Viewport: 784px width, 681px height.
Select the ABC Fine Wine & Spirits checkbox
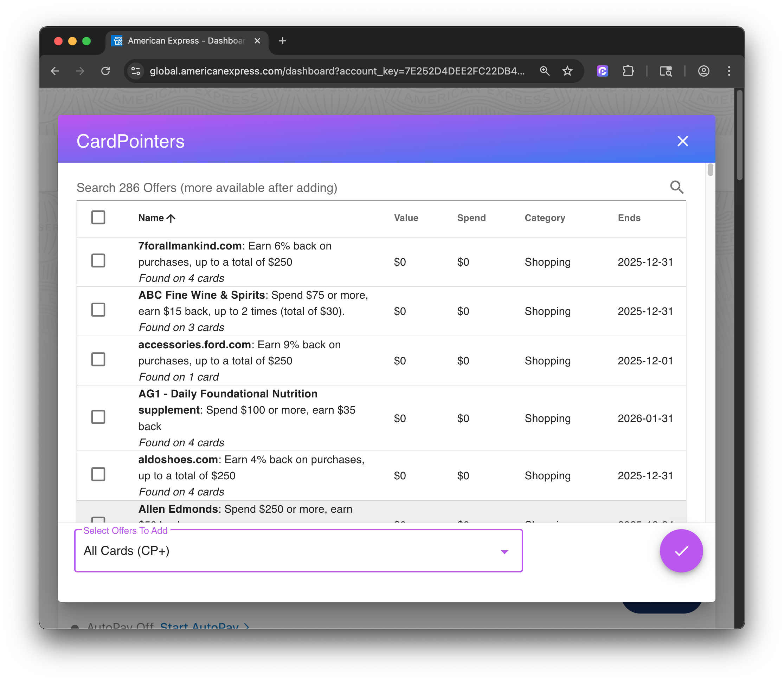[98, 310]
